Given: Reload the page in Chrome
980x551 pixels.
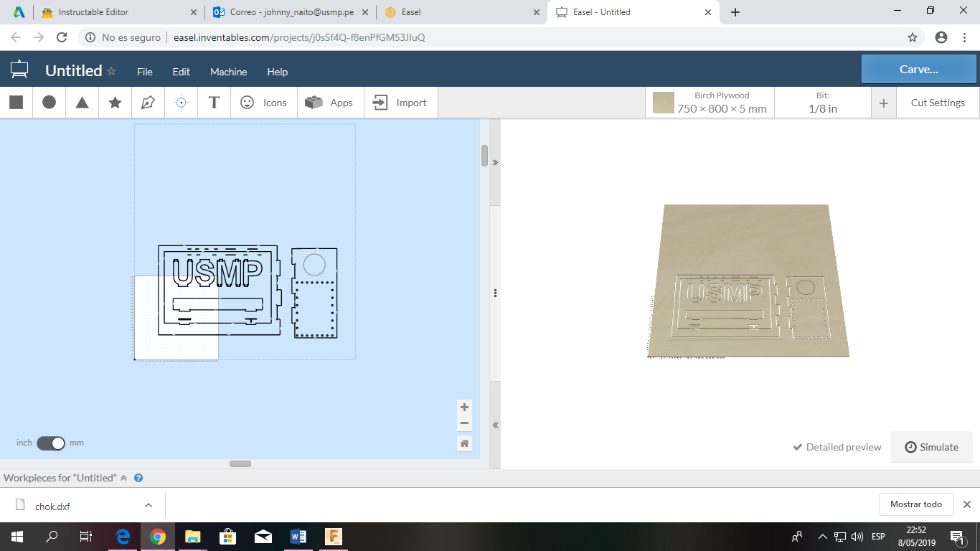Looking at the screenshot, I should click(x=62, y=37).
